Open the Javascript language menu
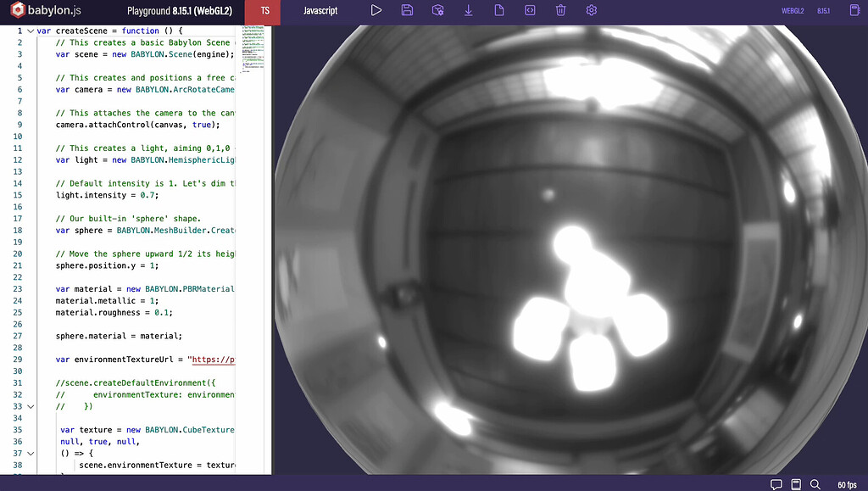Image resolution: width=868 pixels, height=491 pixels. [x=319, y=12]
